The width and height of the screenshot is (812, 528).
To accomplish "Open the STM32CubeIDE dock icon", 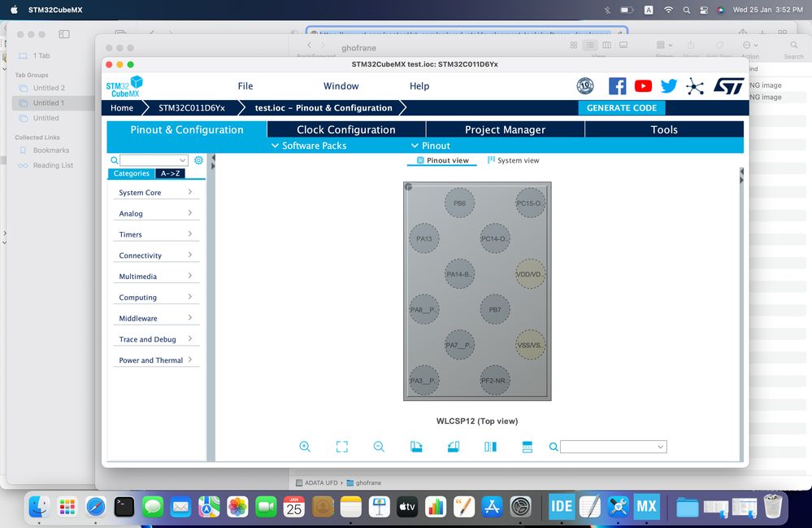I will 562,507.
